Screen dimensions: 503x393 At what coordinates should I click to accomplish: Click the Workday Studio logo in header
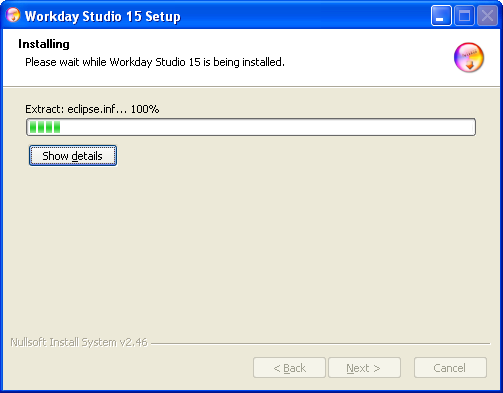pos(469,57)
